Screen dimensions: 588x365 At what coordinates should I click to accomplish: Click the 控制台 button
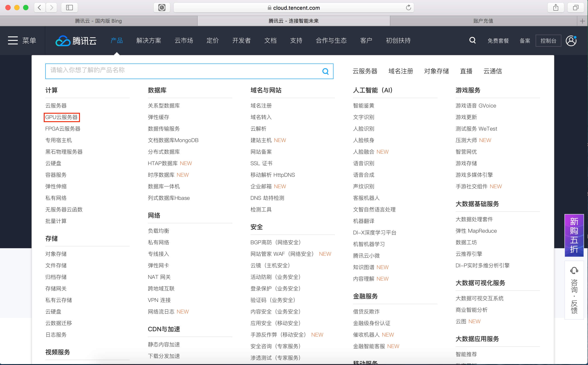click(548, 41)
